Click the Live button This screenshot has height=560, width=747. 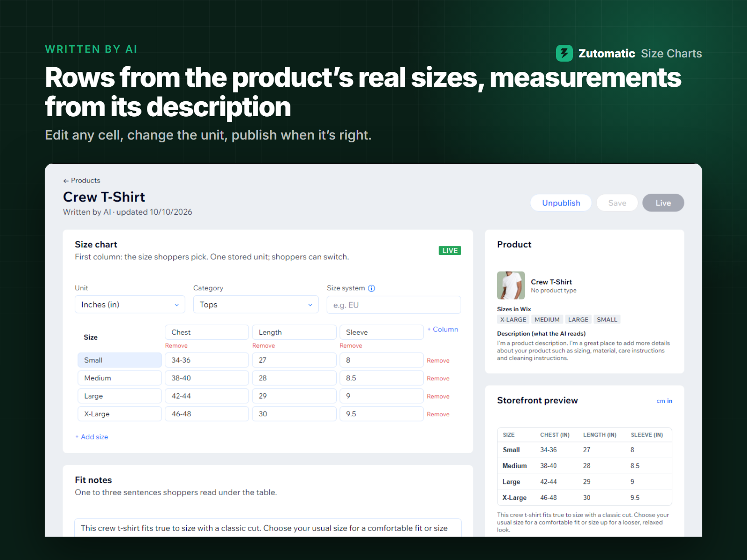pos(663,203)
